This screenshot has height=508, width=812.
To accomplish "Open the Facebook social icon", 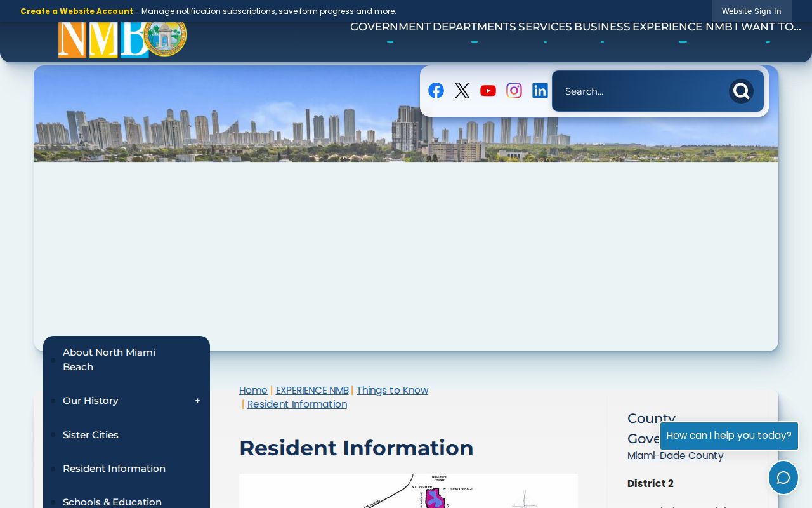I will point(436,91).
